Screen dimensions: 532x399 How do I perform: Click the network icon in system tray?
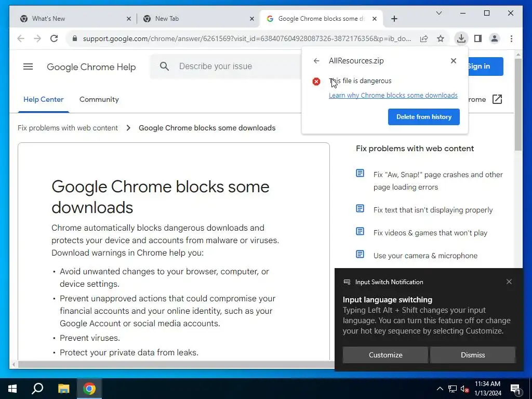point(453,389)
